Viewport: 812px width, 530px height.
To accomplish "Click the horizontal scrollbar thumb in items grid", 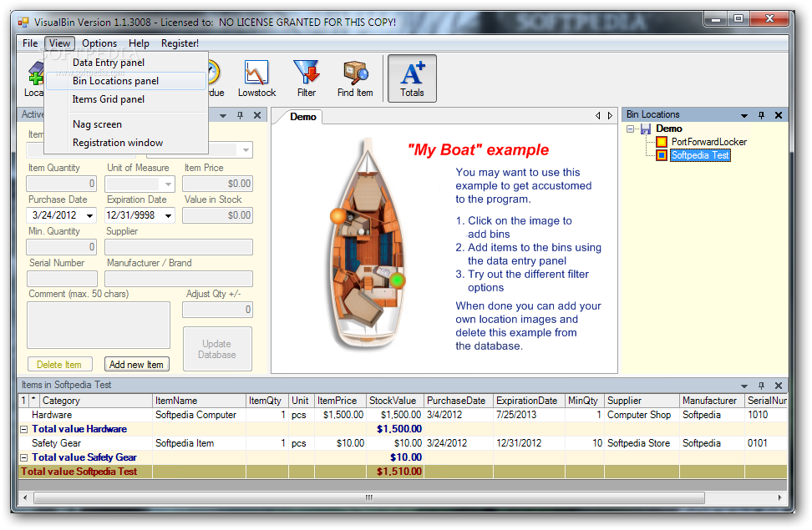I will 368,498.
